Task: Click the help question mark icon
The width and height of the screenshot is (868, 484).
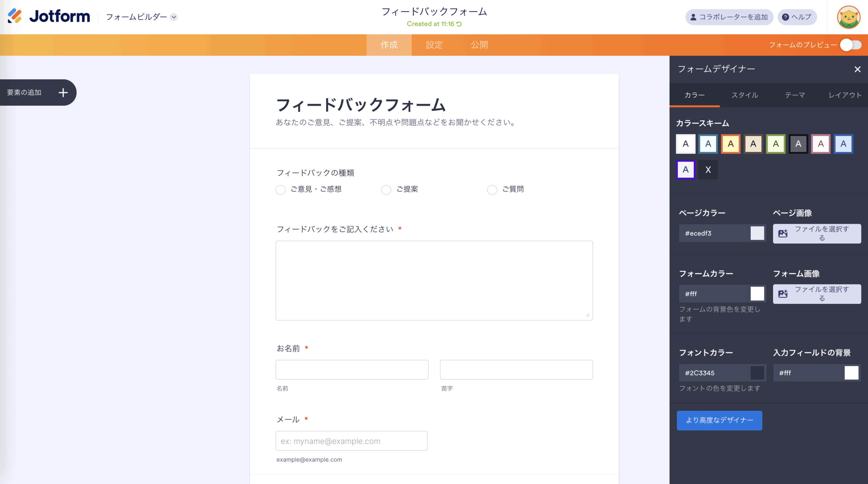Action: pos(785,17)
